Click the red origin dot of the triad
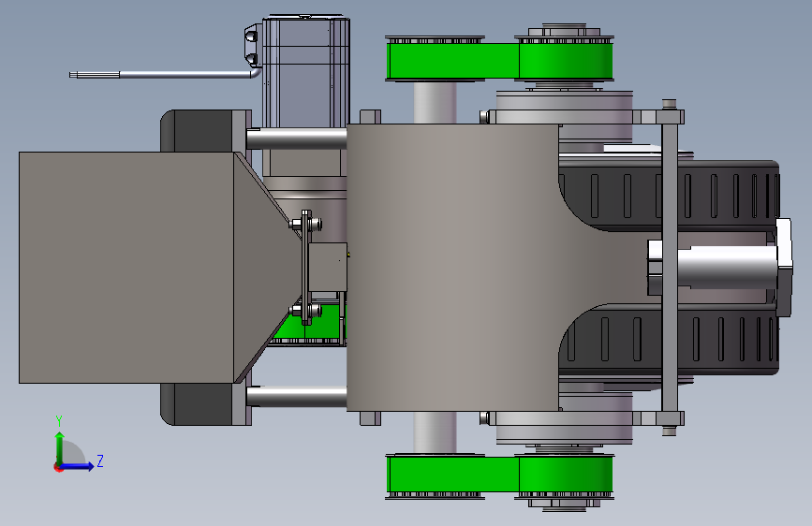Image resolution: width=812 pixels, height=526 pixels. (x=58, y=467)
